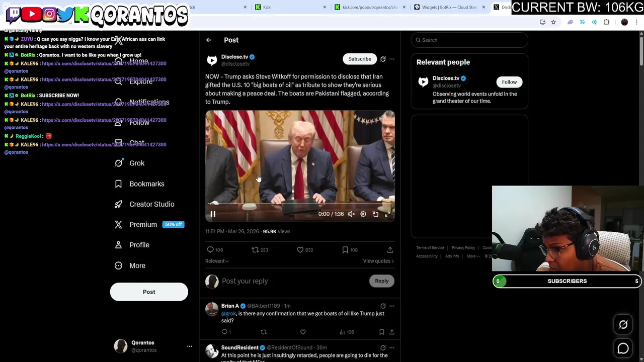The height and width of the screenshot is (362, 644).
Task: Share Brian A's comment
Action: tap(392, 332)
